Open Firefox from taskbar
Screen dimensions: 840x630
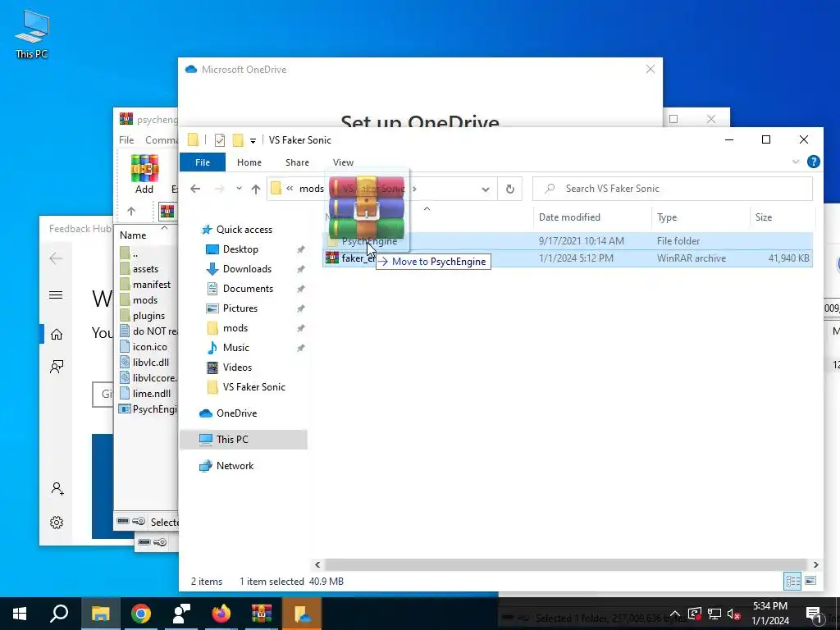[x=221, y=614]
